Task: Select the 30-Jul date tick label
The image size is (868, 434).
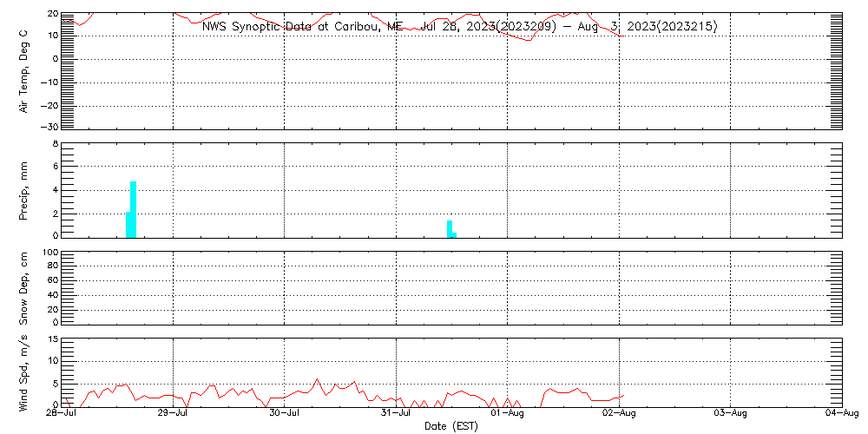Action: click(x=285, y=414)
